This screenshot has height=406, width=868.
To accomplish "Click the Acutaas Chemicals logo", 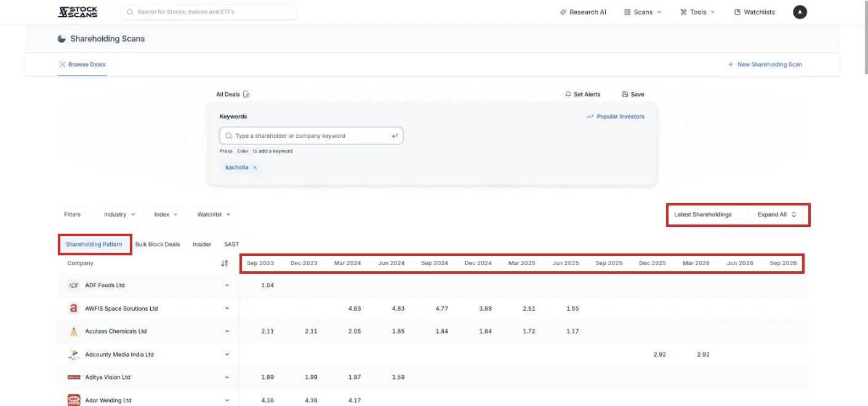I will [74, 332].
